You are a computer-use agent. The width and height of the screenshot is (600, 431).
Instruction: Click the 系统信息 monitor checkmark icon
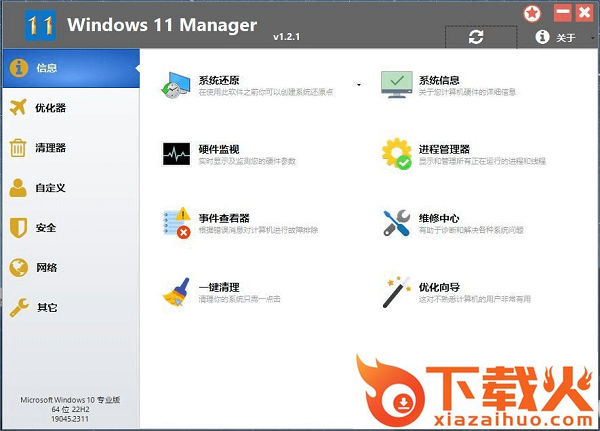pyautogui.click(x=397, y=85)
